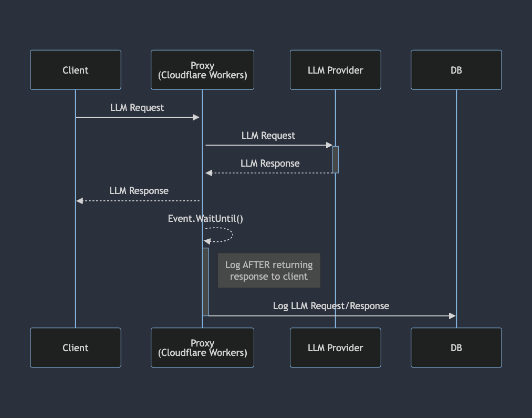Click the top Client participant box
This screenshot has width=532, height=418.
point(76,70)
